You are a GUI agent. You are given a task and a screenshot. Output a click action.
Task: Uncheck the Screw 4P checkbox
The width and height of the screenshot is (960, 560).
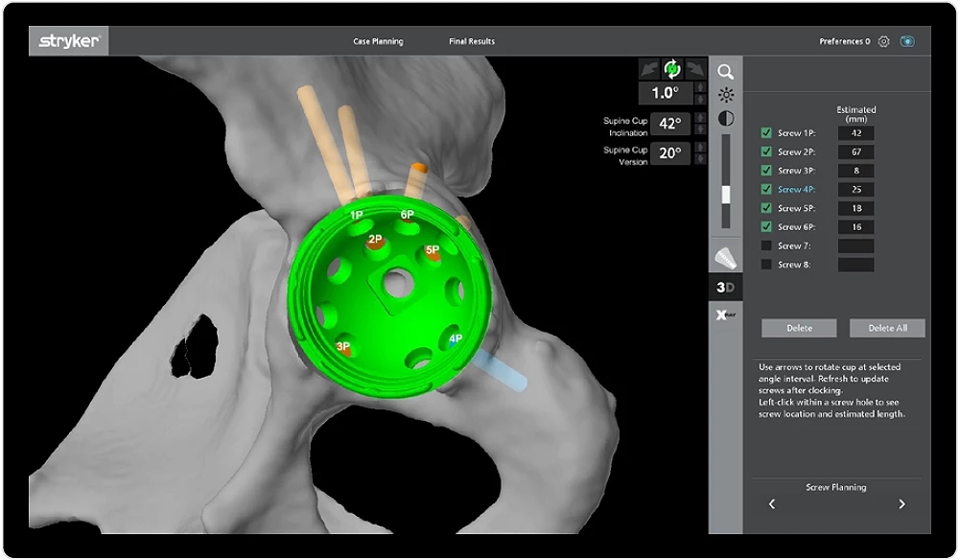click(x=766, y=190)
